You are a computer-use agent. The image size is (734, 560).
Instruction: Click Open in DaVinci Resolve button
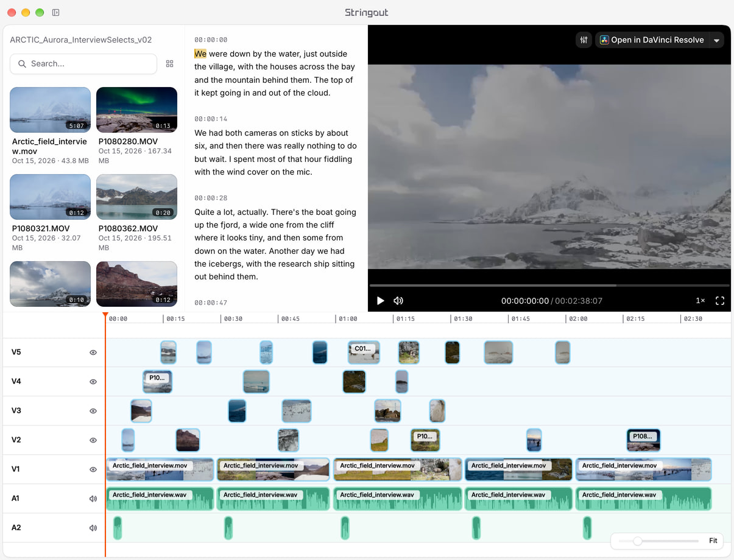click(652, 40)
